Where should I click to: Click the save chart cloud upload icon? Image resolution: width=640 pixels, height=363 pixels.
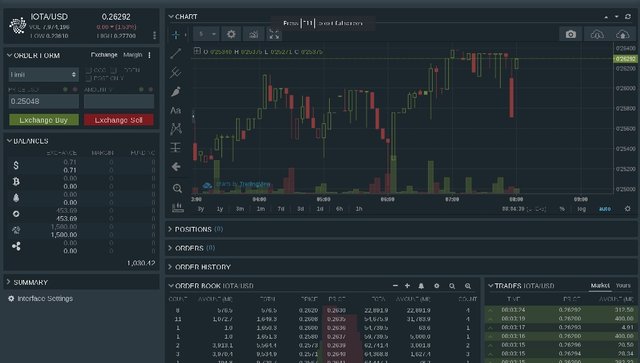622,34
